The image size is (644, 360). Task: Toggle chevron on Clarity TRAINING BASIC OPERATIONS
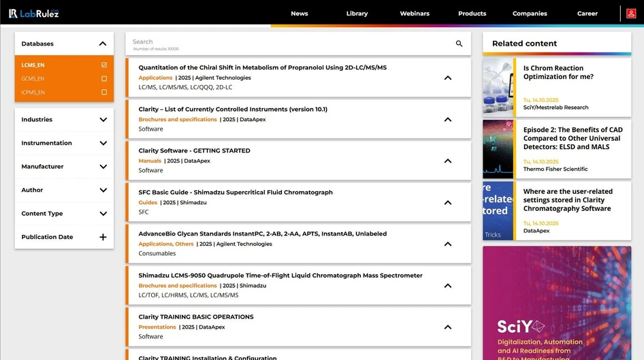448,327
